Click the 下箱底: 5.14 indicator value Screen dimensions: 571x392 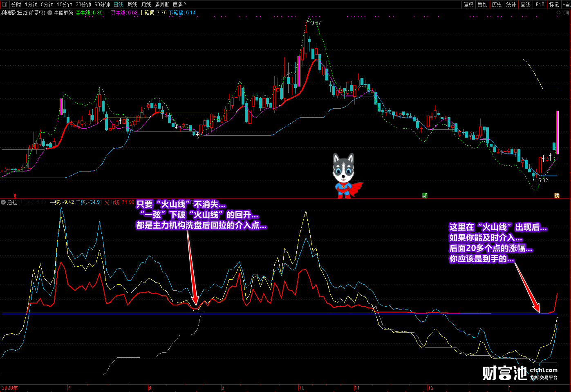coord(182,13)
